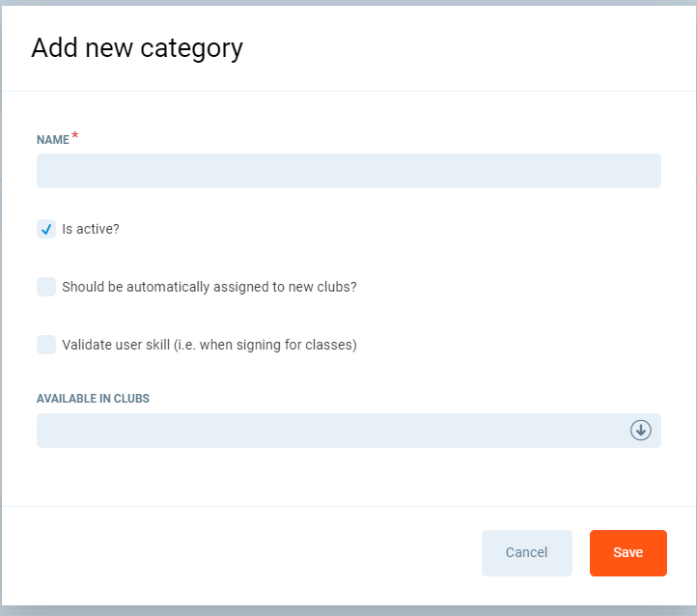The width and height of the screenshot is (697, 616).
Task: Uncheck the Is active? checkbox
Action: point(46,230)
